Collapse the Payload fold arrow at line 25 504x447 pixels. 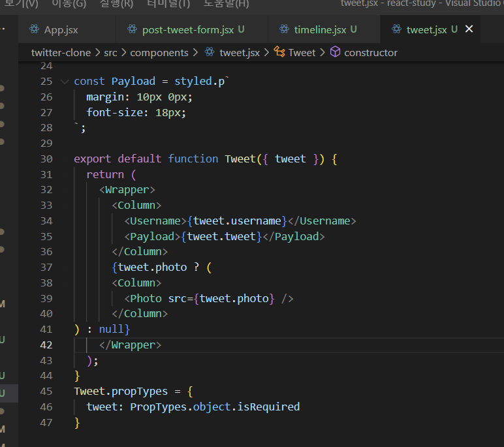tap(65, 82)
